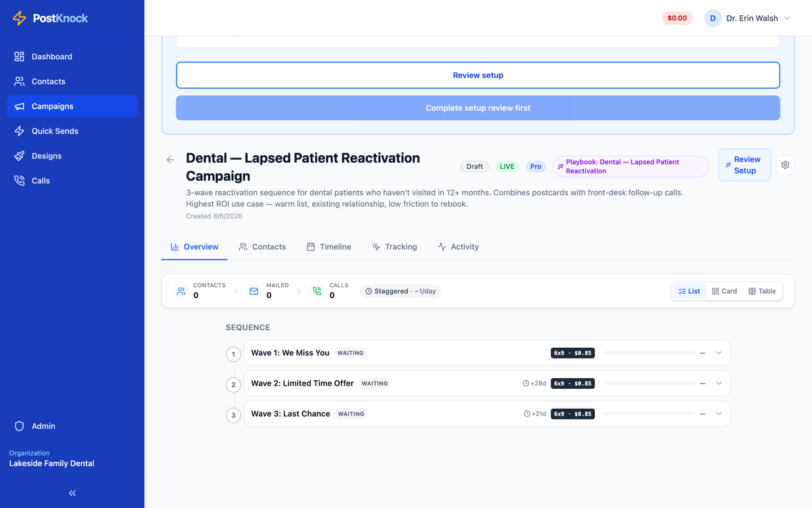
Task: Click the Draft status badge
Action: [x=474, y=167]
